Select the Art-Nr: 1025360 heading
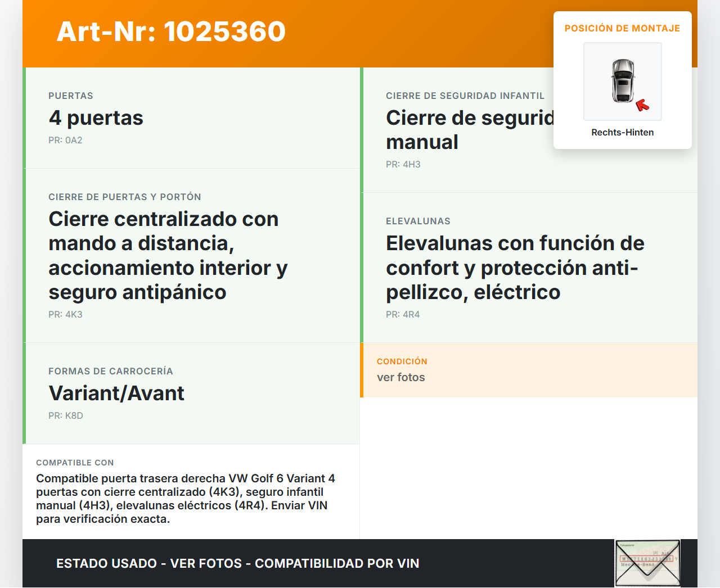Screen dimensions: 720x588 coord(171,31)
